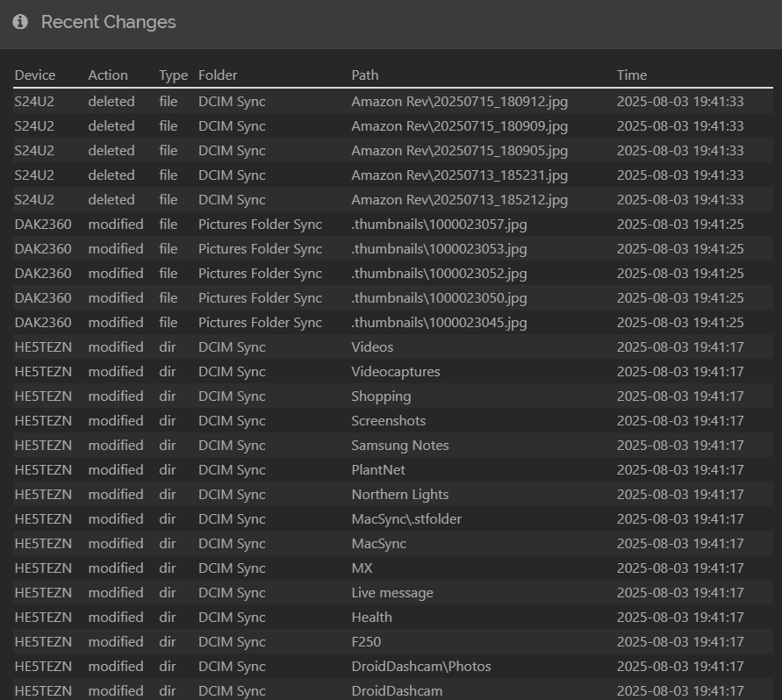Select the row for Amazon Rev\20250715_180912.jpg
The image size is (782, 700).
(x=393, y=101)
